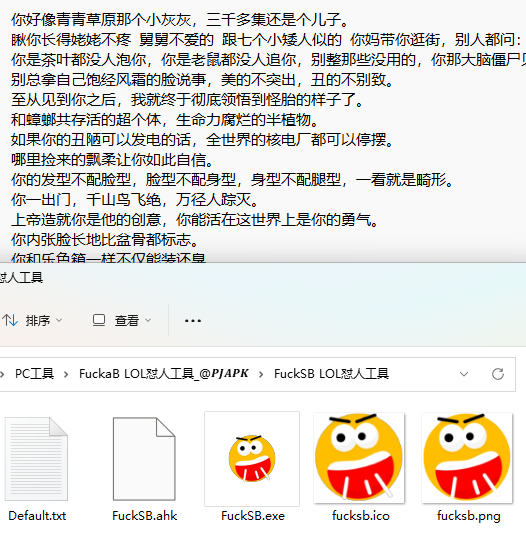Go to FuckaB LOL怼人工具_@PJAPK breadcrumb folder
This screenshot has width=526, height=551.
pyautogui.click(x=164, y=374)
